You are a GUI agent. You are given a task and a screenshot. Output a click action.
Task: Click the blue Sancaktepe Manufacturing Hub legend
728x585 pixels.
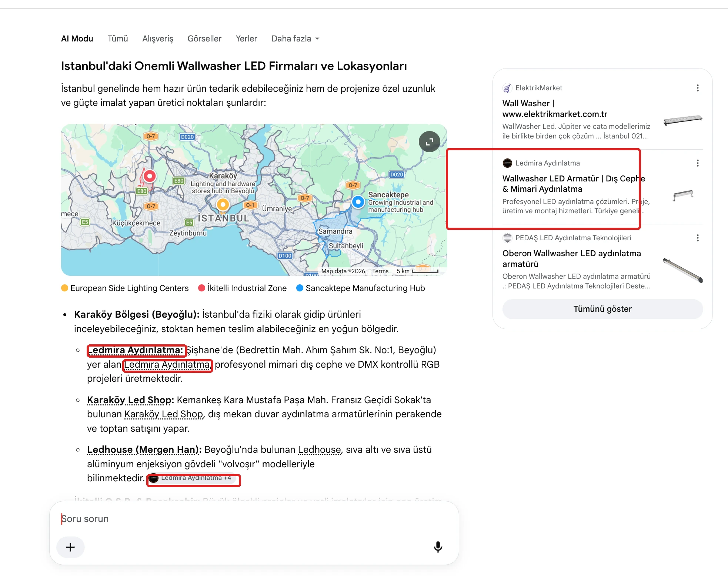point(361,288)
